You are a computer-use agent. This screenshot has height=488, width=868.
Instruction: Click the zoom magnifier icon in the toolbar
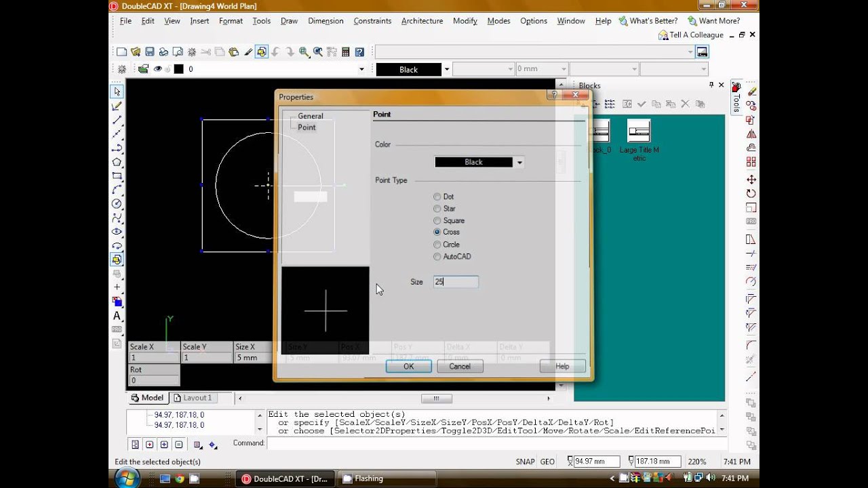click(x=304, y=52)
